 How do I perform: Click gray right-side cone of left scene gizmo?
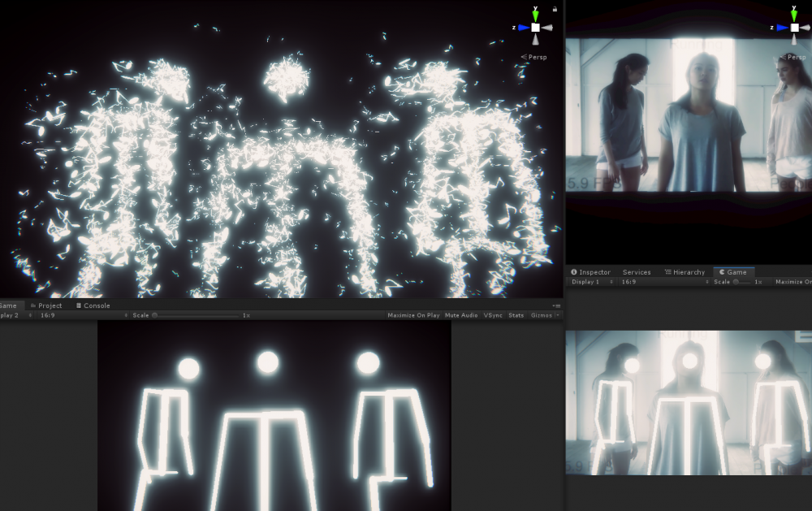point(548,28)
